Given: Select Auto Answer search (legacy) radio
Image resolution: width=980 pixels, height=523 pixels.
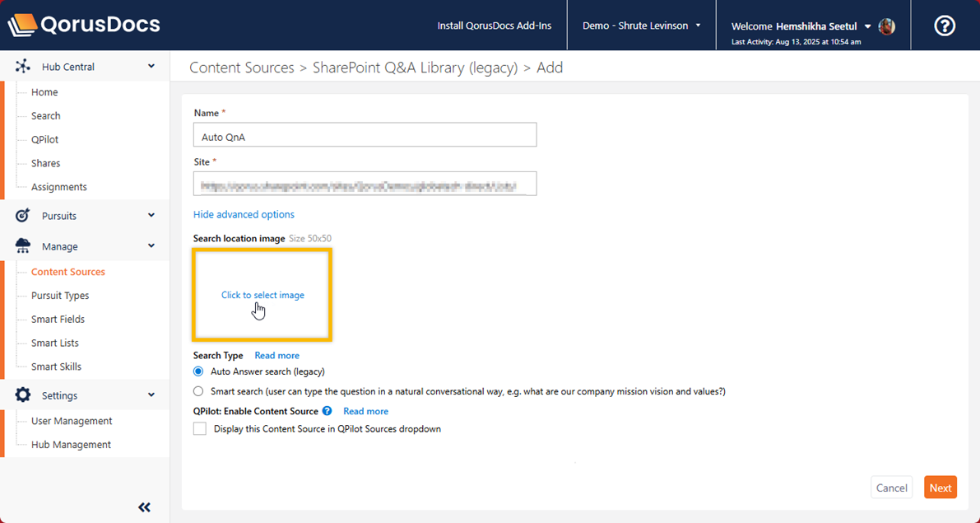Looking at the screenshot, I should tap(198, 371).
